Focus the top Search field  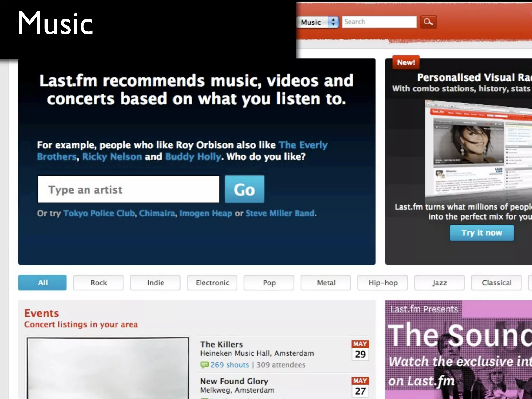coord(379,22)
